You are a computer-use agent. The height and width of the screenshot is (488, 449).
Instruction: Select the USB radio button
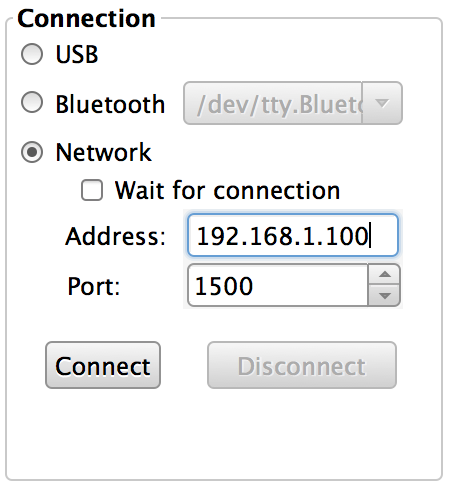tap(32, 54)
